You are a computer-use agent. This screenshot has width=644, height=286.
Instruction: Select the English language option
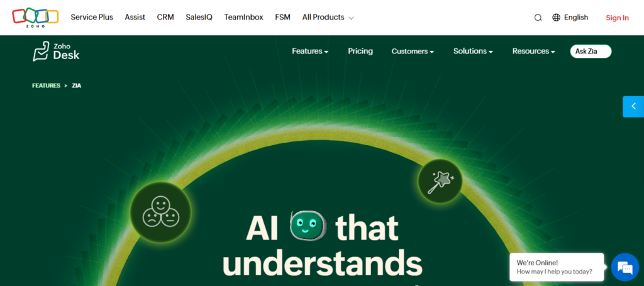click(576, 17)
